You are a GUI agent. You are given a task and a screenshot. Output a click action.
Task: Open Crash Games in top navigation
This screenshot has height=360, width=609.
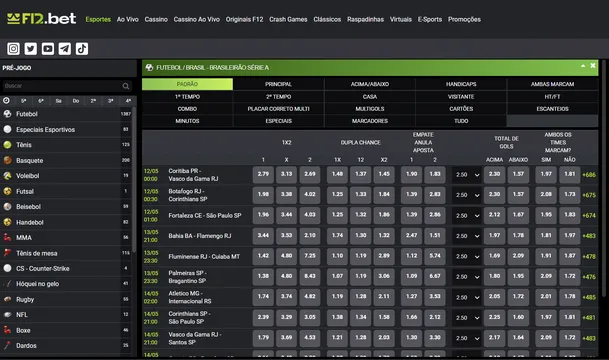pos(288,19)
